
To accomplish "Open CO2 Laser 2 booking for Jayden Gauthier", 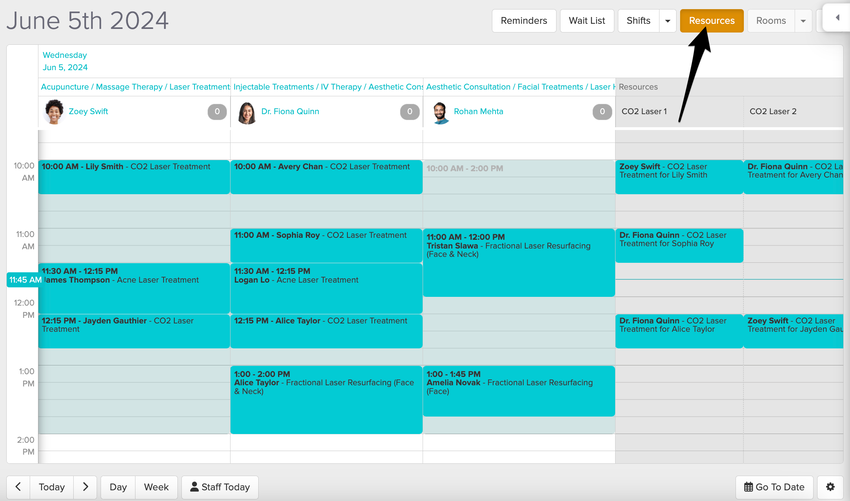I will click(794, 331).
